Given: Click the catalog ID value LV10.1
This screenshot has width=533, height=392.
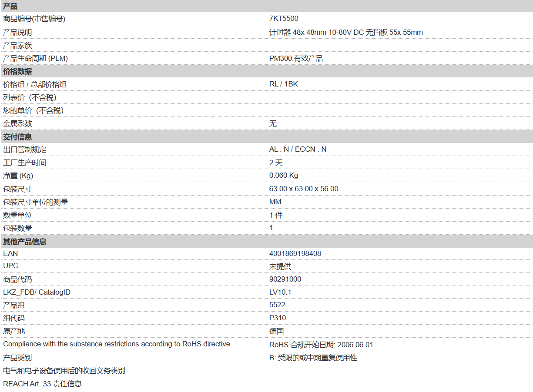Looking at the screenshot, I should (x=280, y=292).
